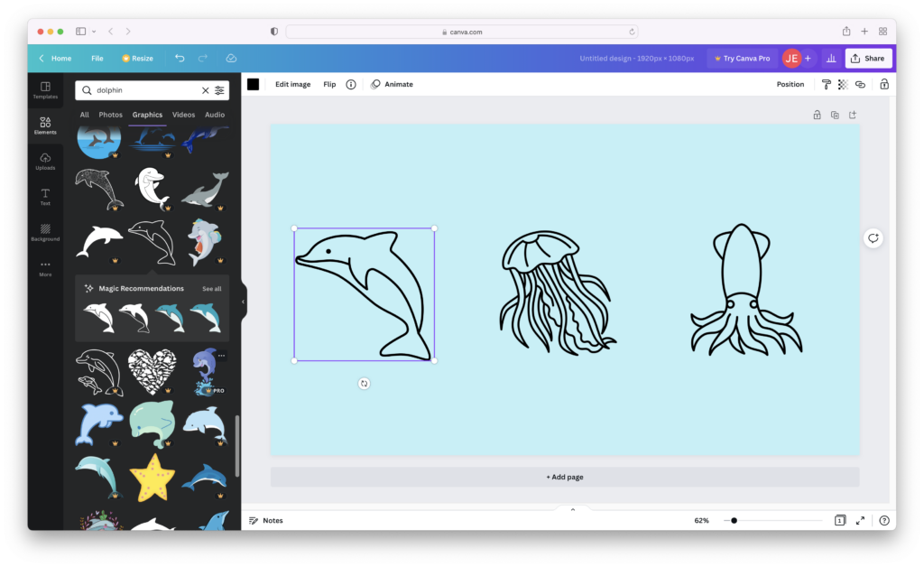Open the transparency checkerboard icon
The width and height of the screenshot is (924, 567).
point(843,84)
